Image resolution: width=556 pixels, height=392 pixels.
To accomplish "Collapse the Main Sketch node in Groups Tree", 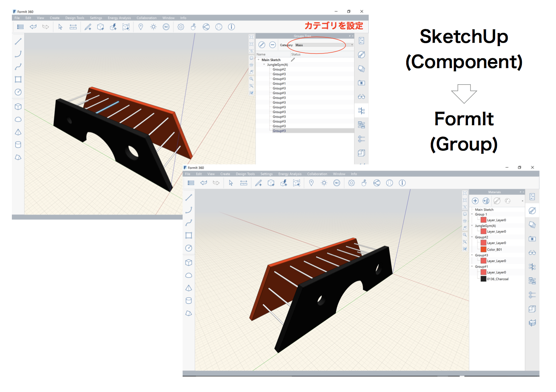I will (259, 60).
